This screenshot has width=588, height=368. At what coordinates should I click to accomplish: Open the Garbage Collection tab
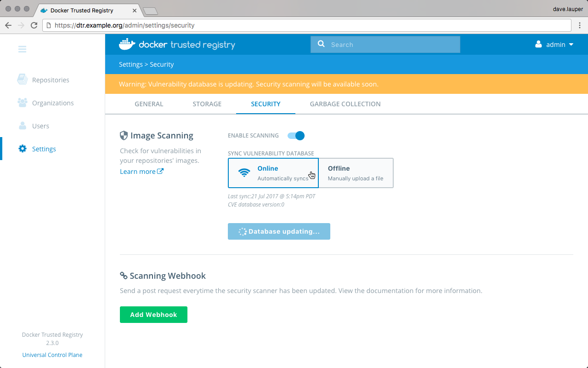click(x=345, y=104)
